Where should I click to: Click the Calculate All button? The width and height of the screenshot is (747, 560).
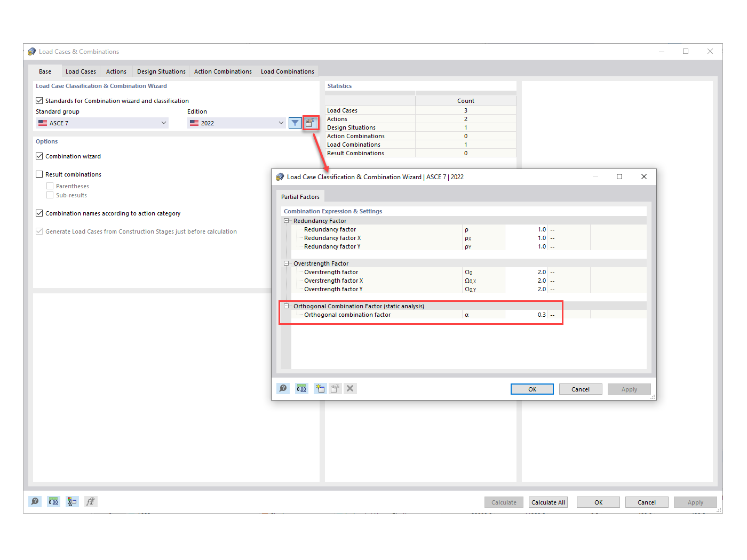point(548,502)
